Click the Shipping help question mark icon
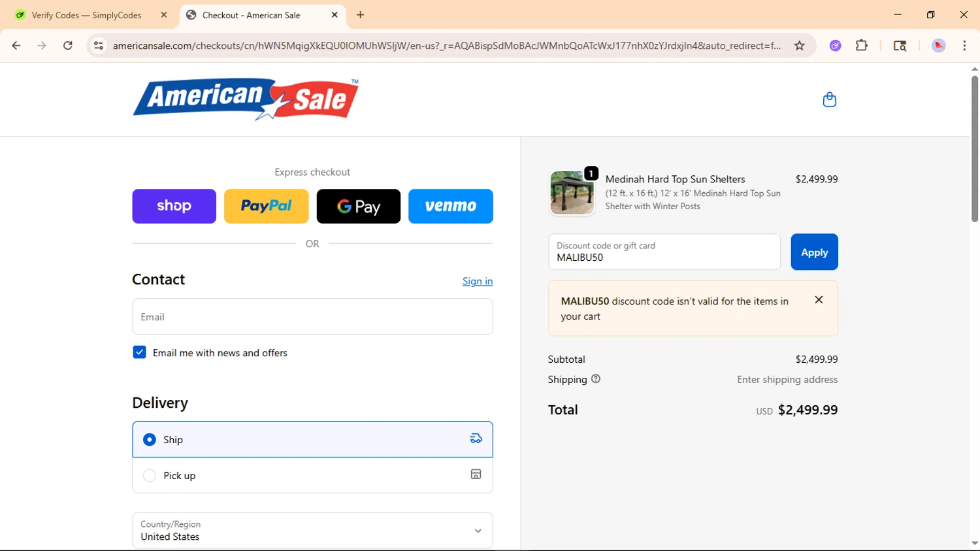Image resolution: width=980 pixels, height=551 pixels. click(x=596, y=379)
